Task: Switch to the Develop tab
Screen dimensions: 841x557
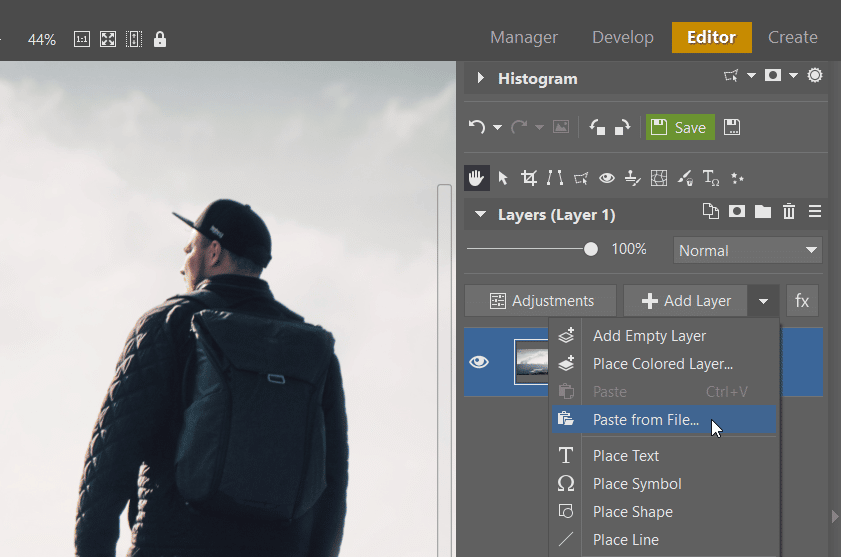Action: point(623,38)
